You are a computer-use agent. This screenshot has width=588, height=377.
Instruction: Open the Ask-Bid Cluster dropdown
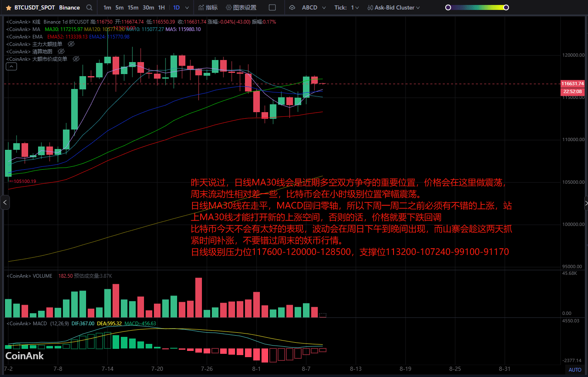click(x=418, y=8)
